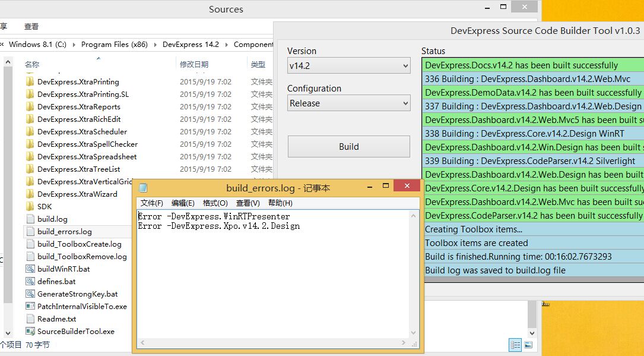Click the build_ToolboxCreate.log file icon
Viewport: 644px width, 356px height.
point(30,244)
